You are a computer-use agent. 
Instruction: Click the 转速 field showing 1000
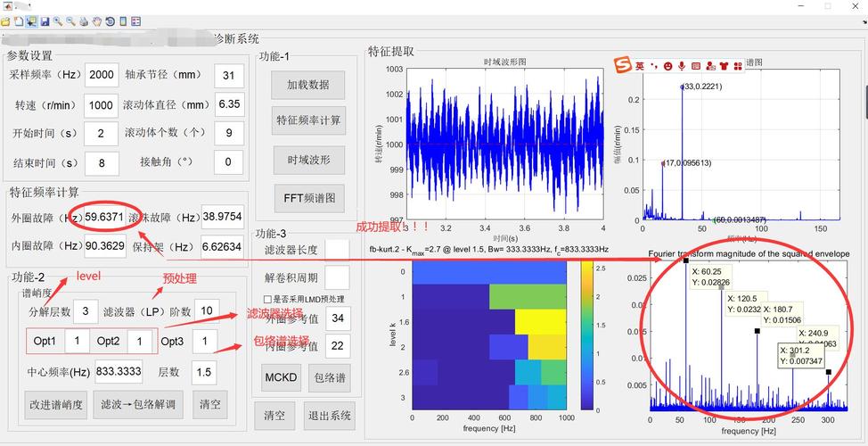pos(101,105)
